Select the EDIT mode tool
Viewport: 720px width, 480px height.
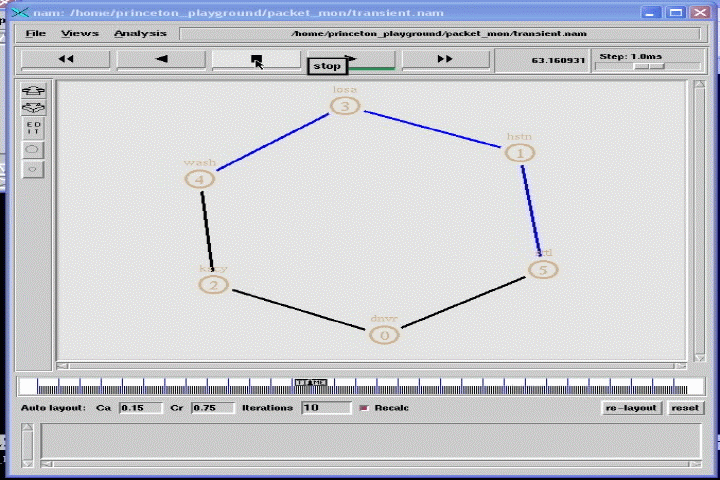[x=34, y=128]
